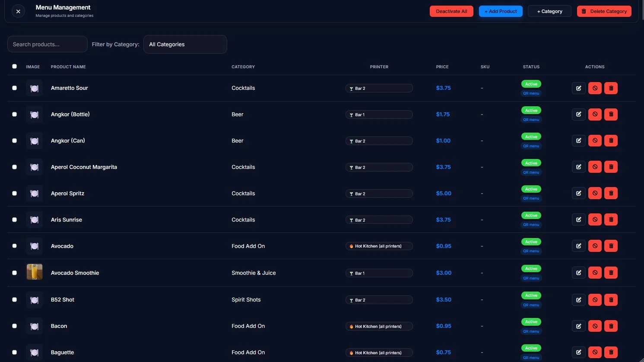Edit the Amaretto Sour product
644x362 pixels.
[x=579, y=88]
